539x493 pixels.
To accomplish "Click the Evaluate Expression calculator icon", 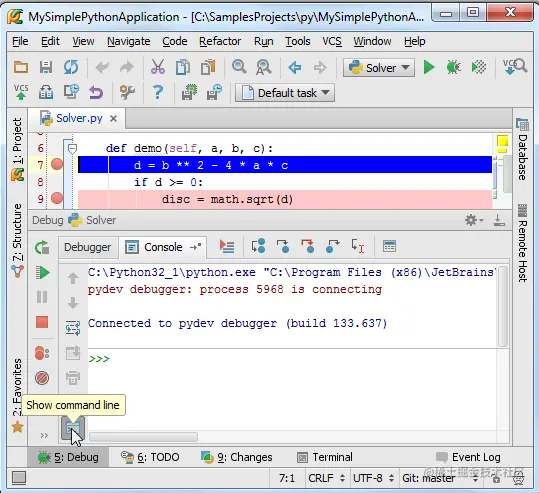I will point(389,246).
